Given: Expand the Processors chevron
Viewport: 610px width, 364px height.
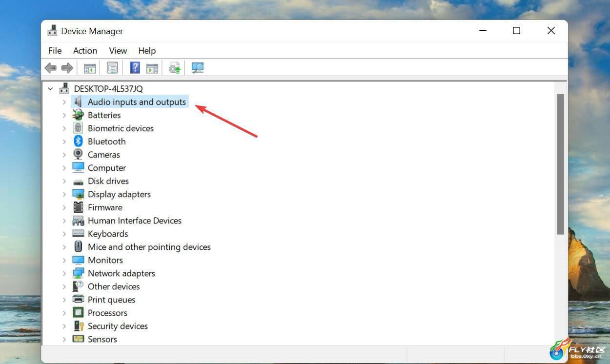Looking at the screenshot, I should point(64,313).
